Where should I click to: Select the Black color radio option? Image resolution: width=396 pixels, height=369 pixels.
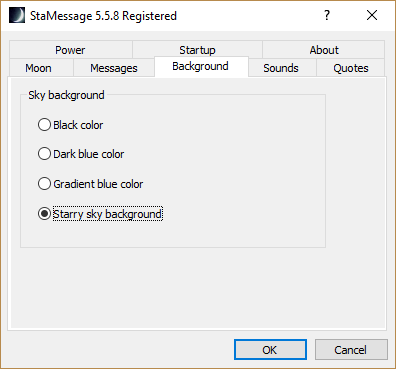coord(70,125)
